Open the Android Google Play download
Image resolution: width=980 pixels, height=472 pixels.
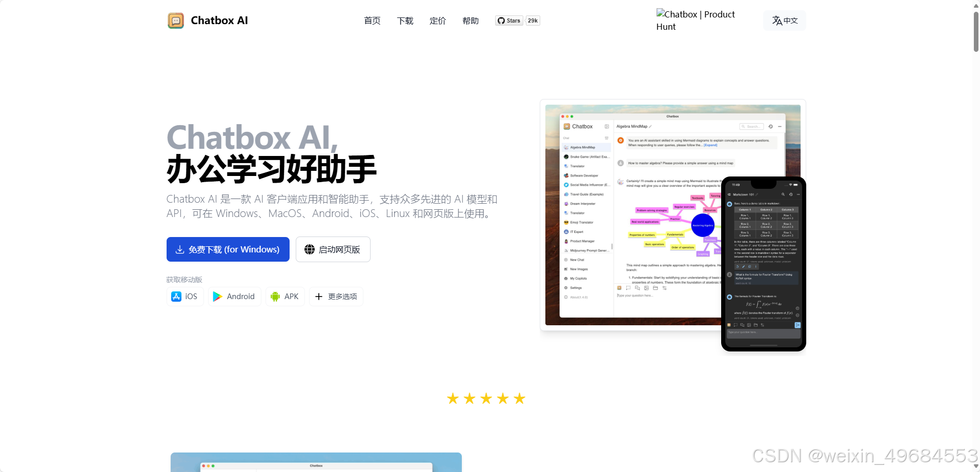[x=234, y=297]
